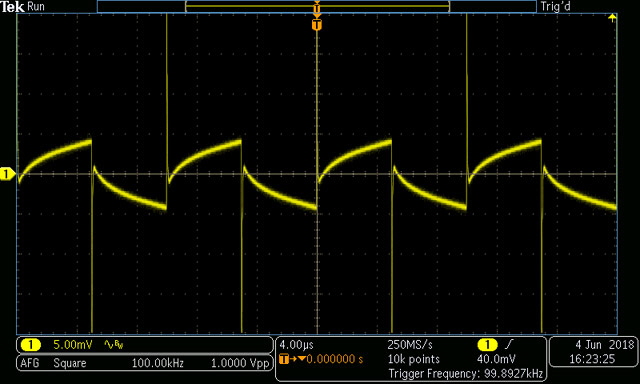Screen dimensions: 640x384
Task: Click the 100.00kHz AFG frequency
Action: (158, 363)
